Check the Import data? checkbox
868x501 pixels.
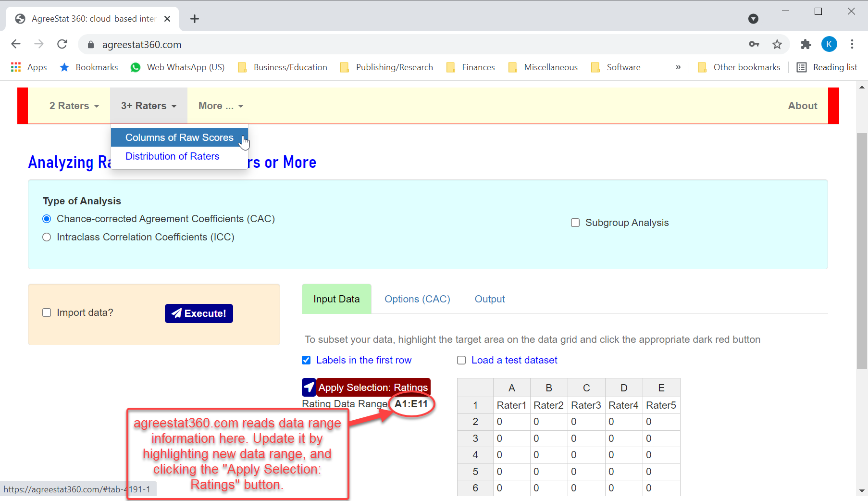[47, 313]
